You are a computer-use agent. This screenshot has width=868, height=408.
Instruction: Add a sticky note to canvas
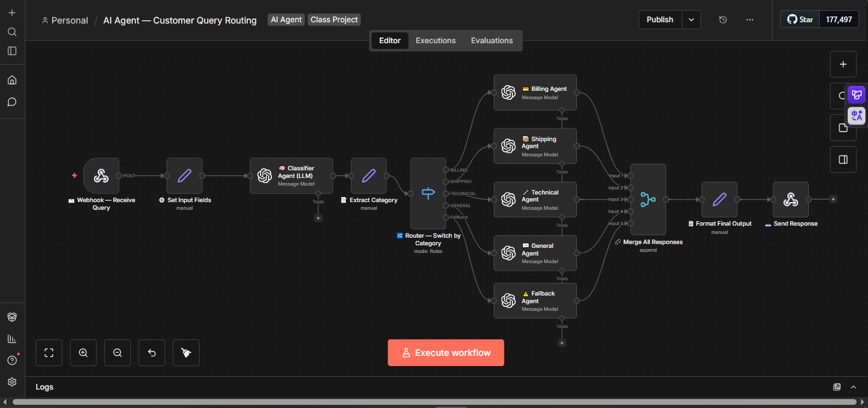point(843,128)
